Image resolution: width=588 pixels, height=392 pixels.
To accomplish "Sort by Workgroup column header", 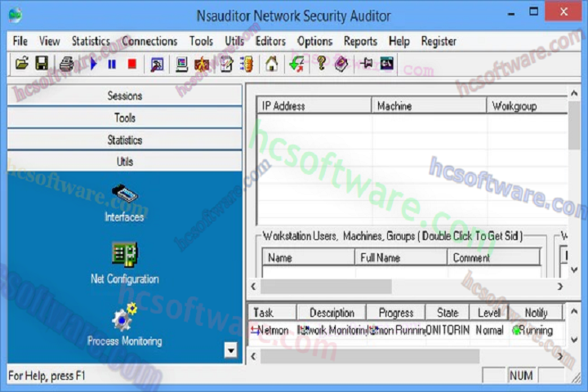I will [528, 106].
